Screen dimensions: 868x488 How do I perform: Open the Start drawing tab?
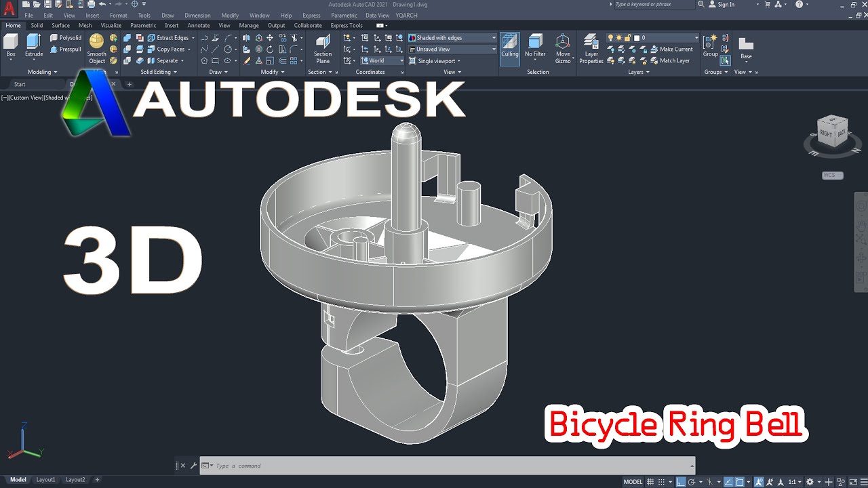click(20, 84)
